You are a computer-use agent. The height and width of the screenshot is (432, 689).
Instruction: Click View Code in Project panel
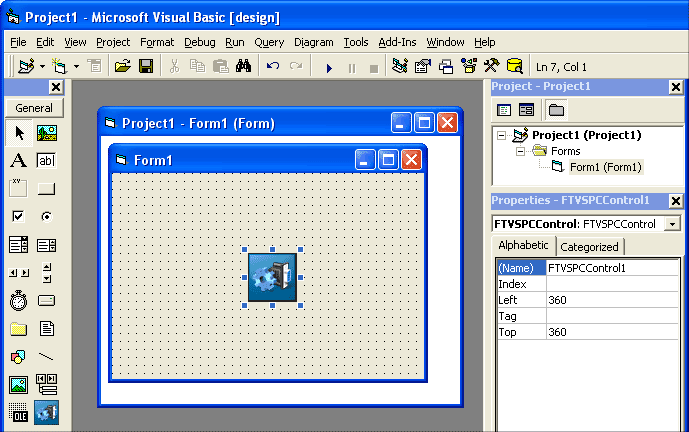[504, 110]
